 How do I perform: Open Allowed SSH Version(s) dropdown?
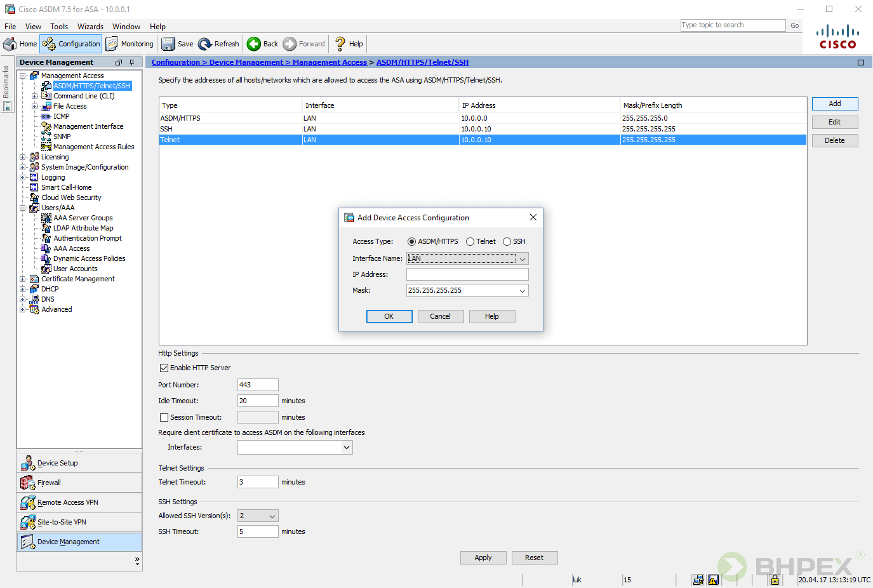(272, 516)
